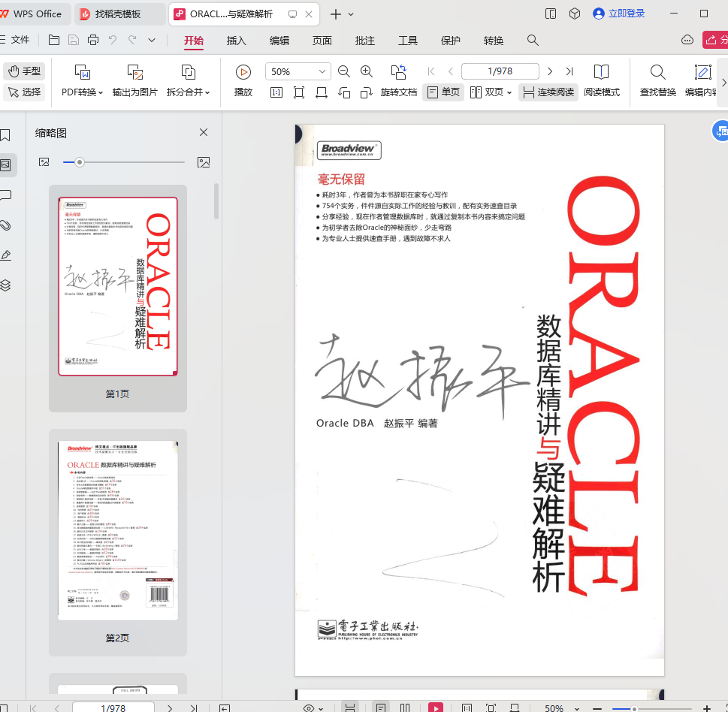728x712 pixels.
Task: Click 编辑内容 edit content button
Action: click(x=702, y=80)
